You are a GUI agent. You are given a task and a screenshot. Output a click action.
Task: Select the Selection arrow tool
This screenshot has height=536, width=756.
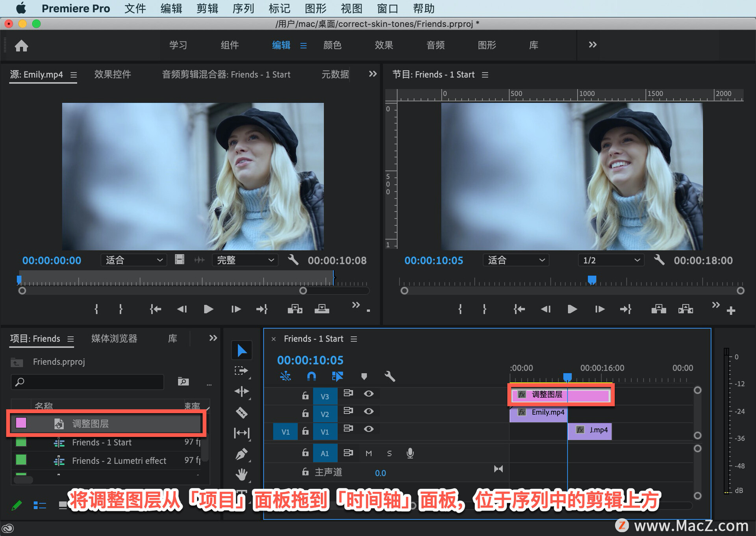[x=242, y=351]
